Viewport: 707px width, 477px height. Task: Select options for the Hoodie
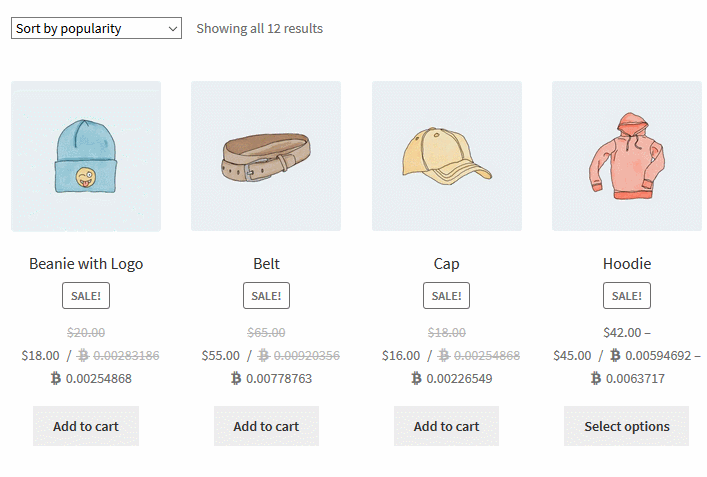click(x=626, y=426)
